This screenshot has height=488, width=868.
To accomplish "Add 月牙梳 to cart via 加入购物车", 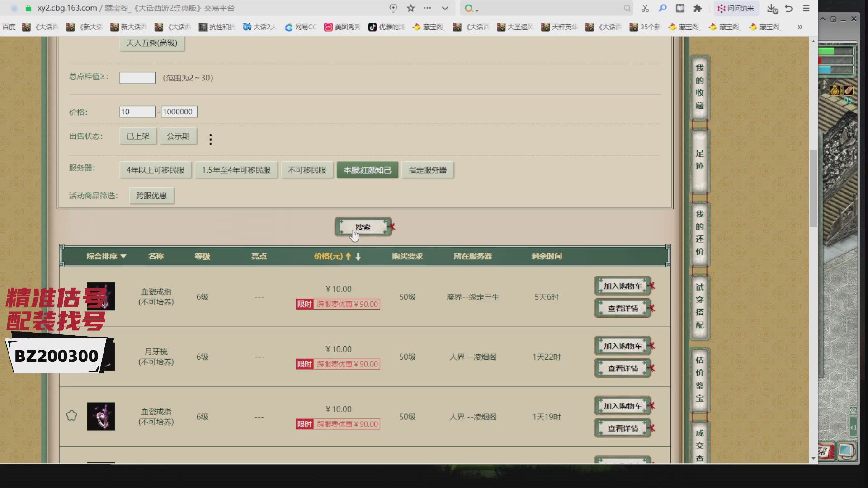I will point(623,345).
